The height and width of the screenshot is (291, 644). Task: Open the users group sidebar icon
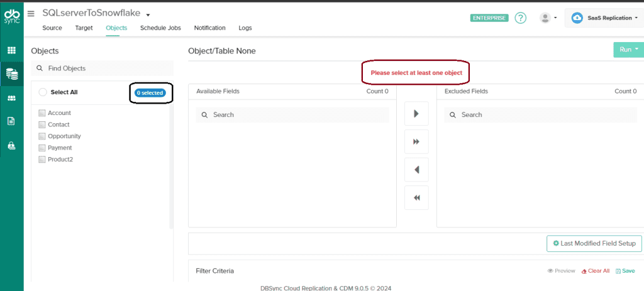[11, 98]
